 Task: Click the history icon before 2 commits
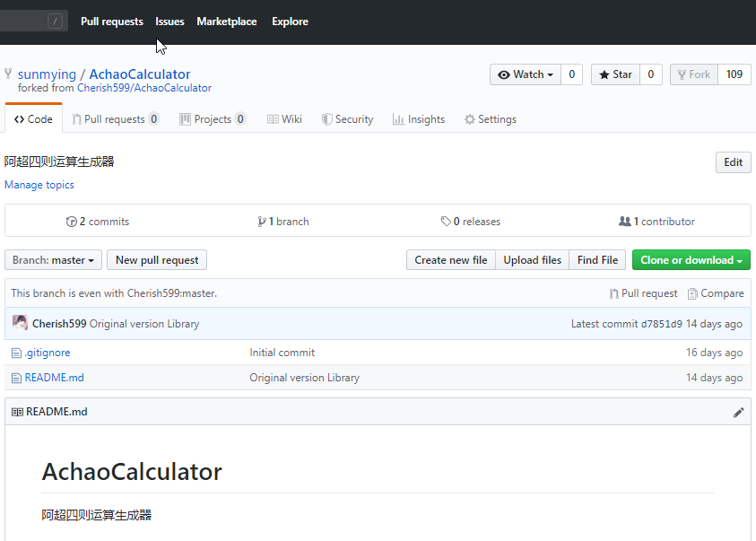tap(72, 222)
